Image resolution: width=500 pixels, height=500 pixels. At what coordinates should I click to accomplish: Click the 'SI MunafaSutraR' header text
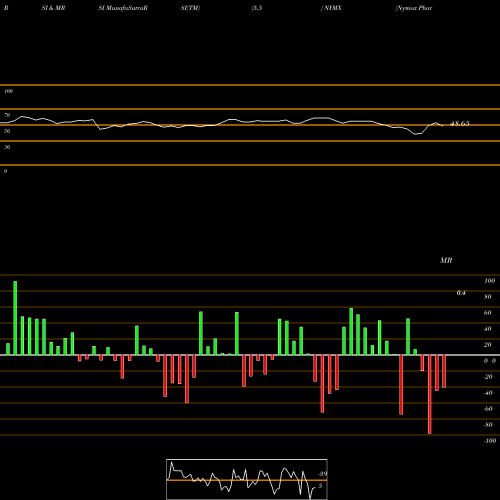coord(123,8)
